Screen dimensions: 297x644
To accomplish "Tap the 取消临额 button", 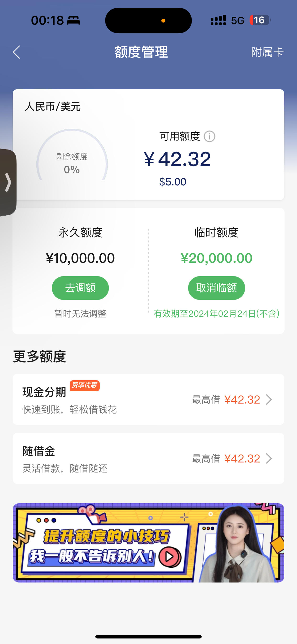I will (x=216, y=288).
